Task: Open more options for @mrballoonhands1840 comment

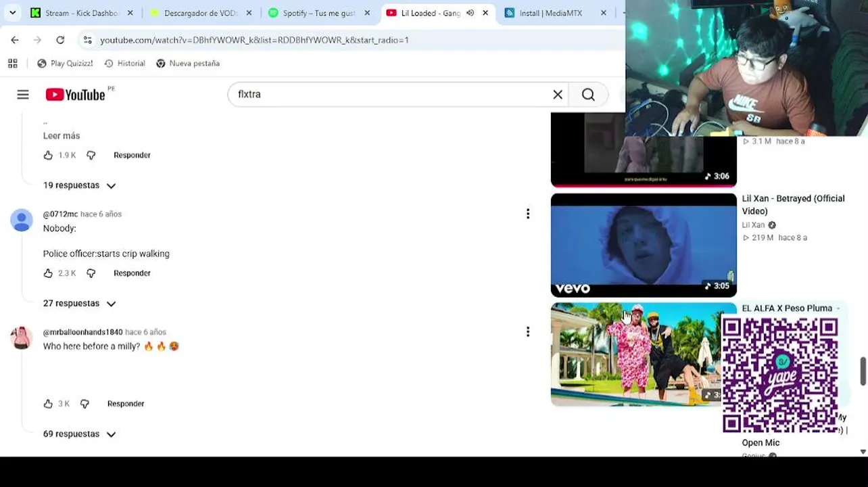Action: (x=528, y=331)
